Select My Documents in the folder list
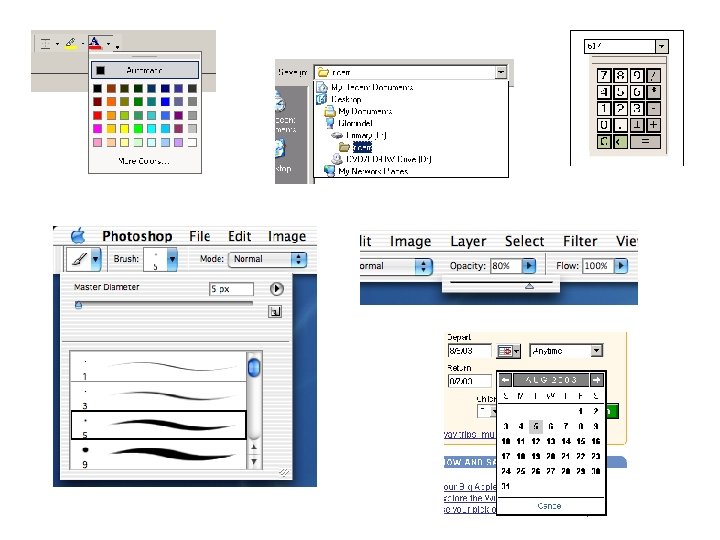Screen dimensions: 720x540 tap(358, 111)
